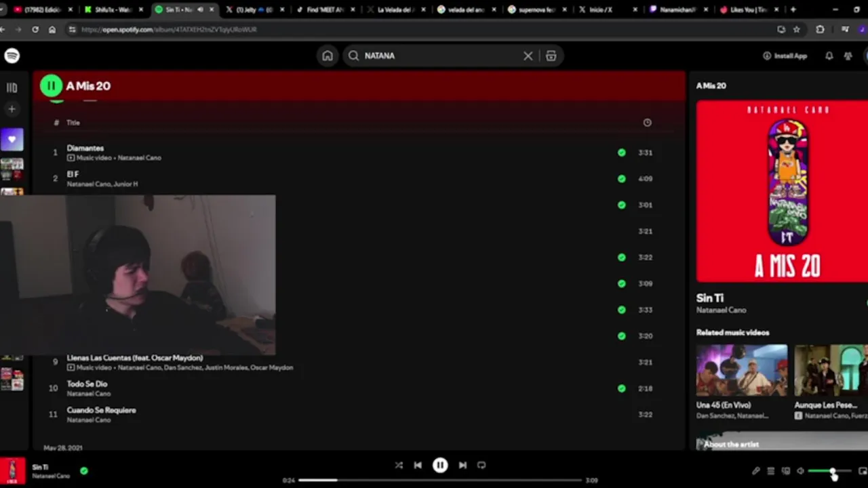The height and width of the screenshot is (488, 868).
Task: Pause playback in the bottom player bar
Action: [440, 465]
